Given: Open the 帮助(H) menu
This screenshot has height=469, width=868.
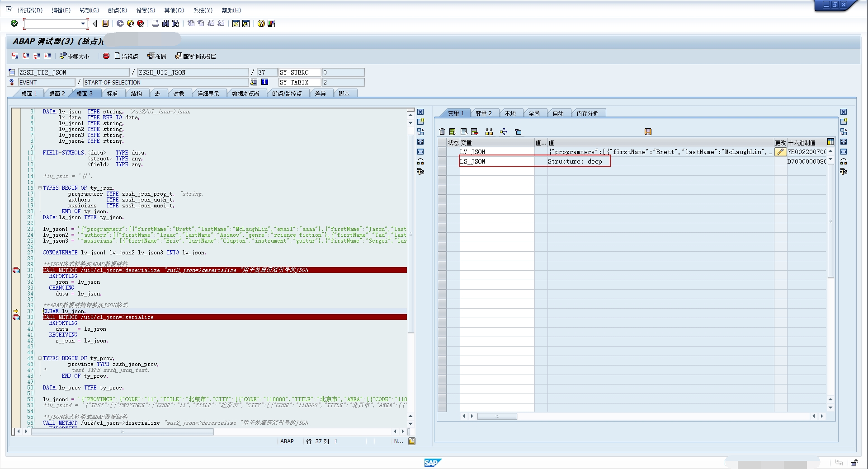Looking at the screenshot, I should coord(231,10).
